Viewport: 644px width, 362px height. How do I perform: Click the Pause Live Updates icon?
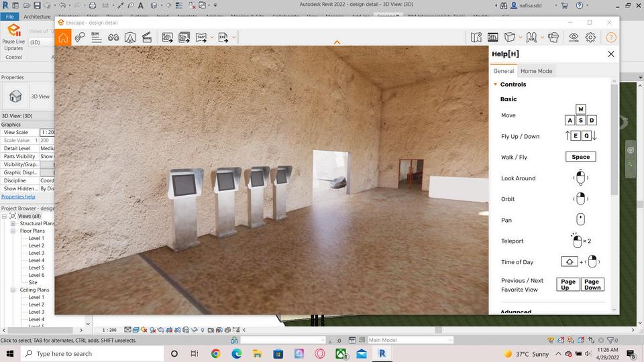click(13, 31)
